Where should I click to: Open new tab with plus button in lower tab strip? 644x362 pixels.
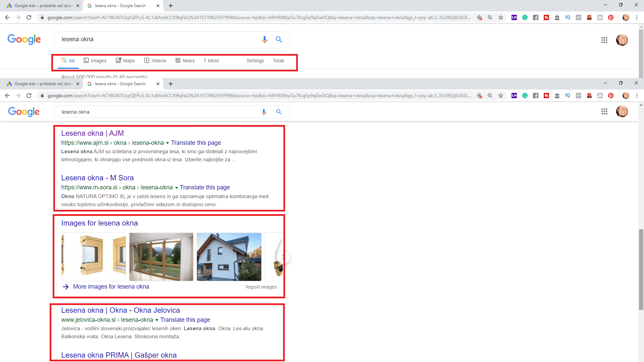click(171, 84)
